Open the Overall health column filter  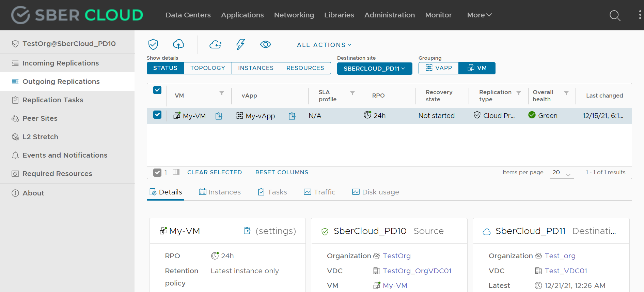(566, 93)
